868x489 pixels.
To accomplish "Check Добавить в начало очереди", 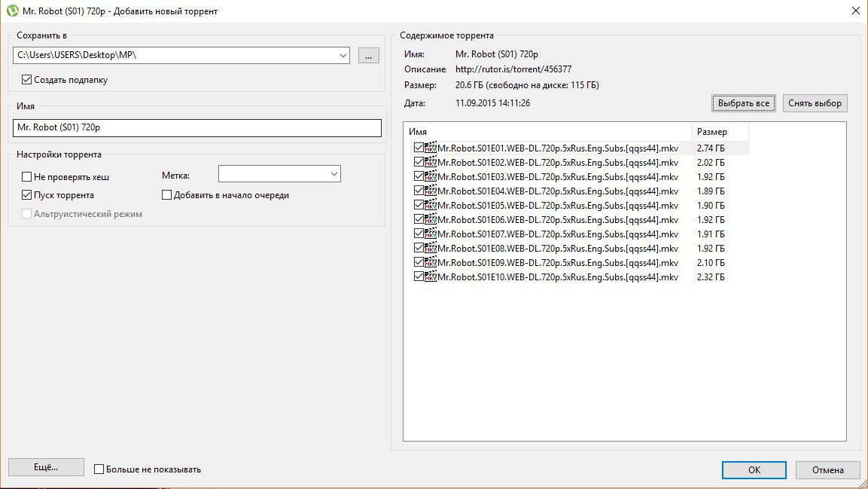I will (166, 195).
